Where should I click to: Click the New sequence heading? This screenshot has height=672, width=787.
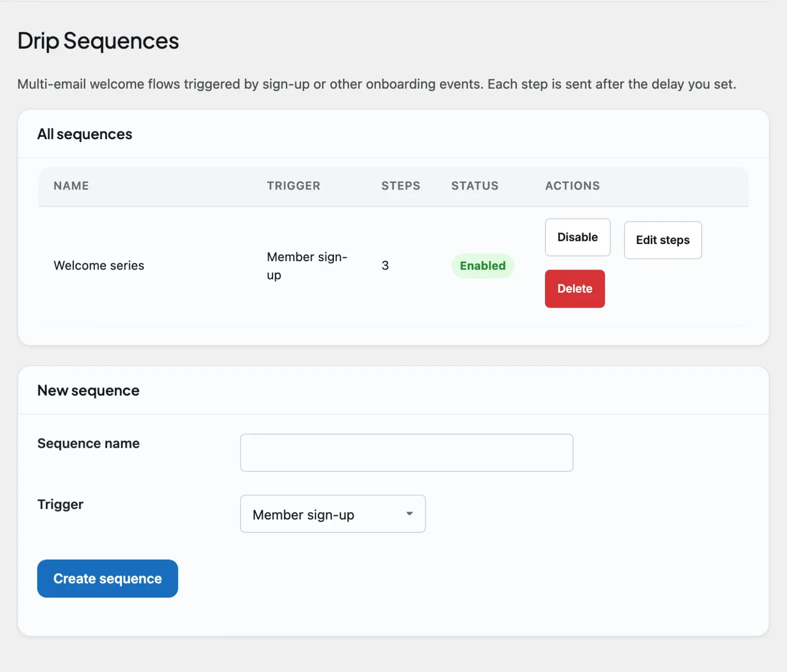coord(89,391)
